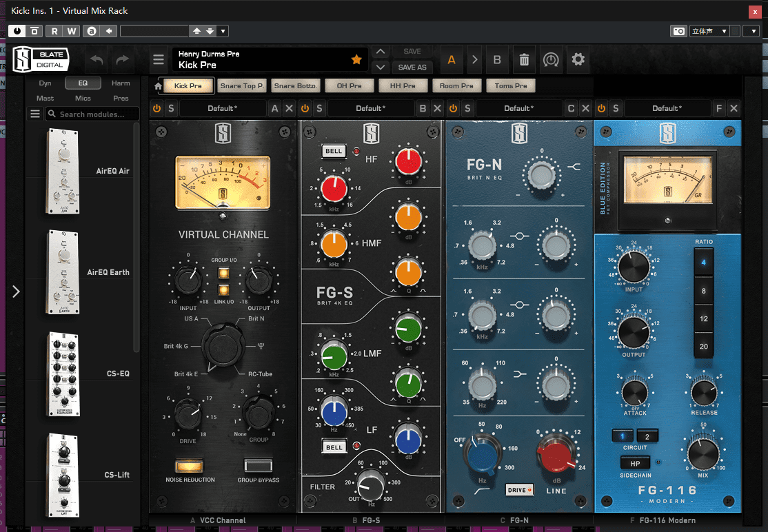Open the FG-N module Default* preset selector
This screenshot has height=532, width=768.
pyautogui.click(x=518, y=109)
